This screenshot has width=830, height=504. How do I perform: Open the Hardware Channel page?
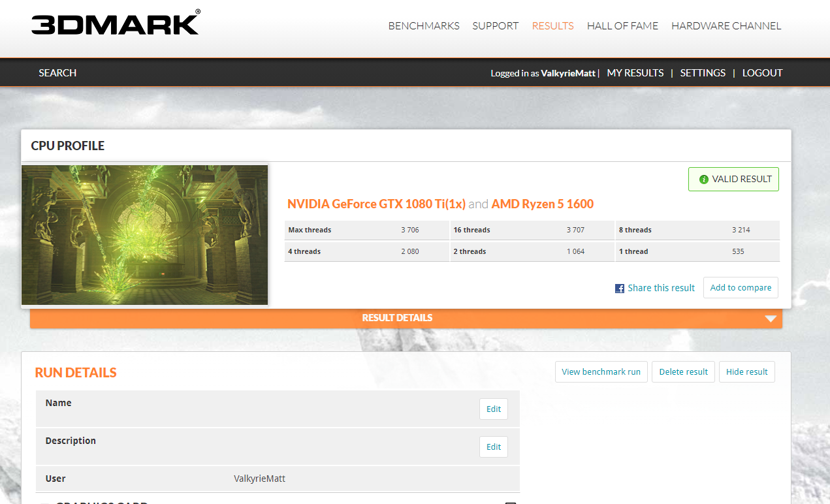coord(726,26)
